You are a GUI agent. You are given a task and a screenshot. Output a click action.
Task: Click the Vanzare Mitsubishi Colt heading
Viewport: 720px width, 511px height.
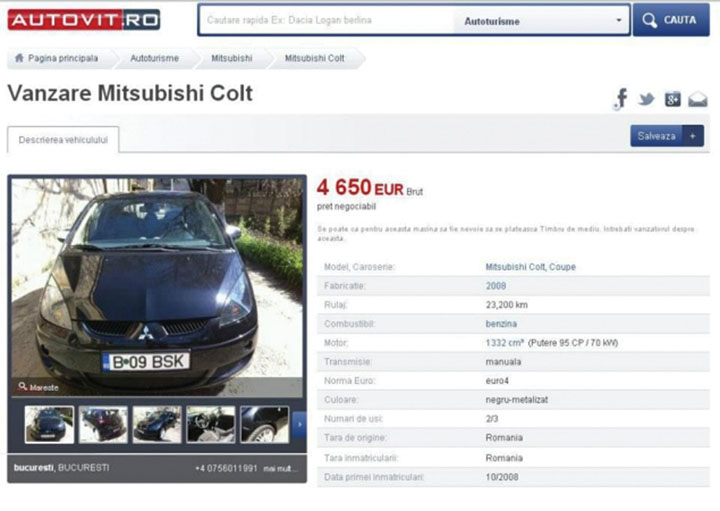pos(130,93)
